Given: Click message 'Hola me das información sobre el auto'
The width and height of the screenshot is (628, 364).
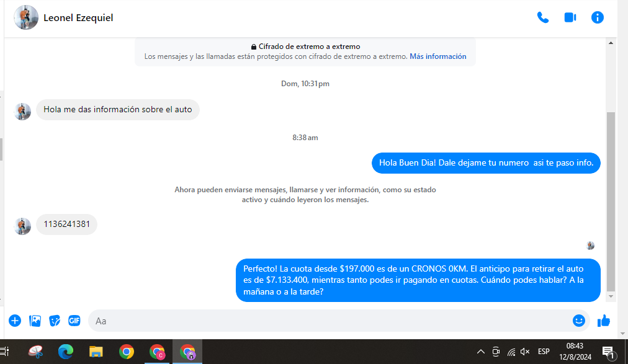Looking at the screenshot, I should click(x=118, y=110).
